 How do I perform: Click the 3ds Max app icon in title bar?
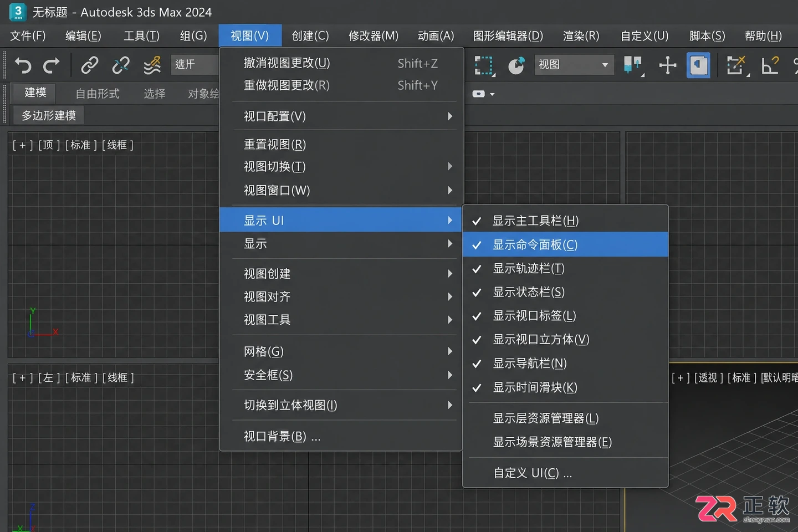coord(18,12)
